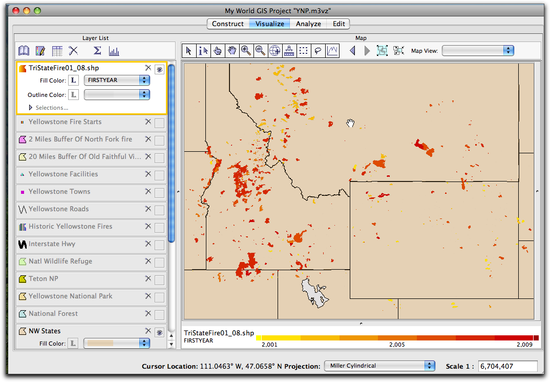This screenshot has width=550, height=382.
Task: Select the hand pan tool
Action: pyautogui.click(x=232, y=51)
